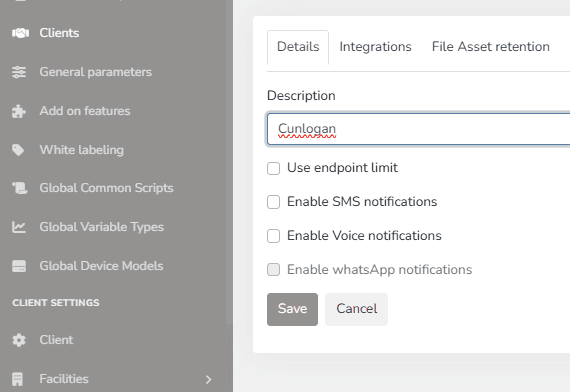The width and height of the screenshot is (570, 392).
Task: Click the Add on features puzzle icon
Action: tap(19, 111)
